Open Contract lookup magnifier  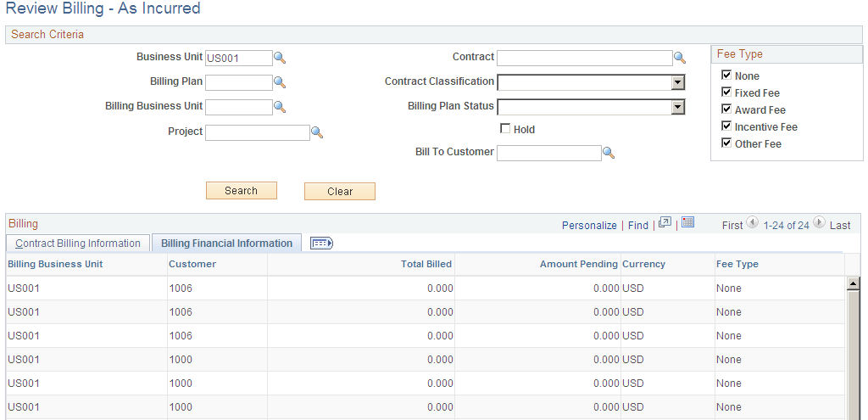(680, 58)
